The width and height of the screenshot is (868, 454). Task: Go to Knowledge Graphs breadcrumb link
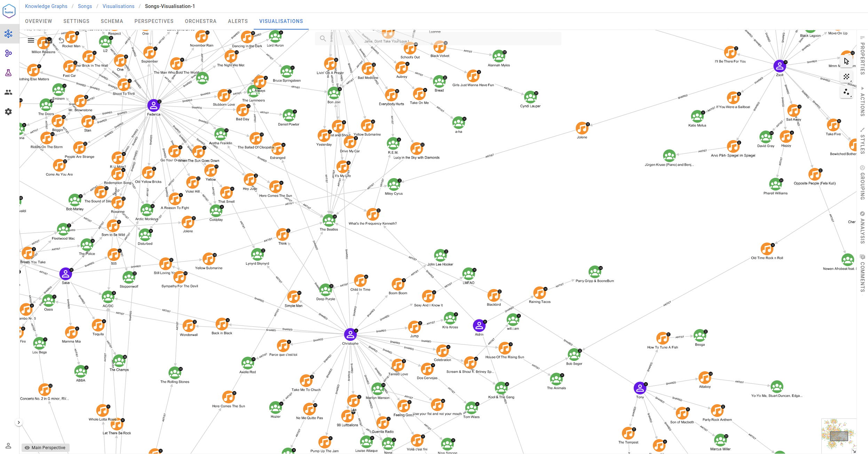pyautogui.click(x=46, y=6)
